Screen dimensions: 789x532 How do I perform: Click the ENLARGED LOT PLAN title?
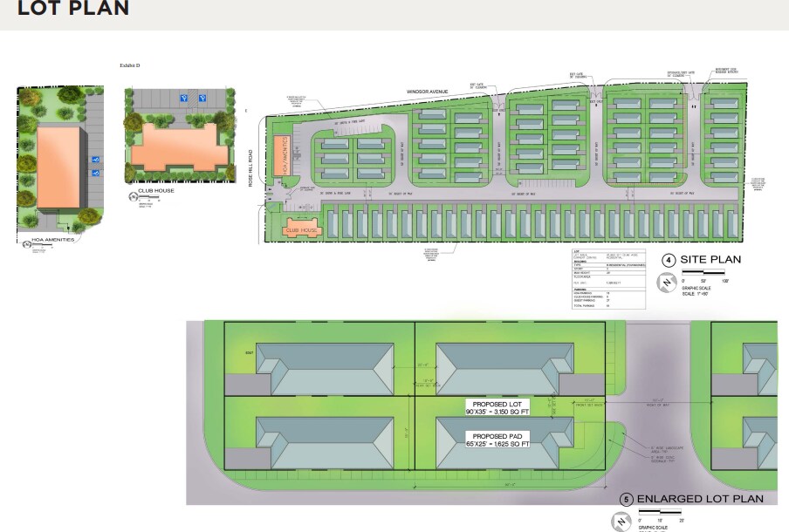[x=700, y=499]
